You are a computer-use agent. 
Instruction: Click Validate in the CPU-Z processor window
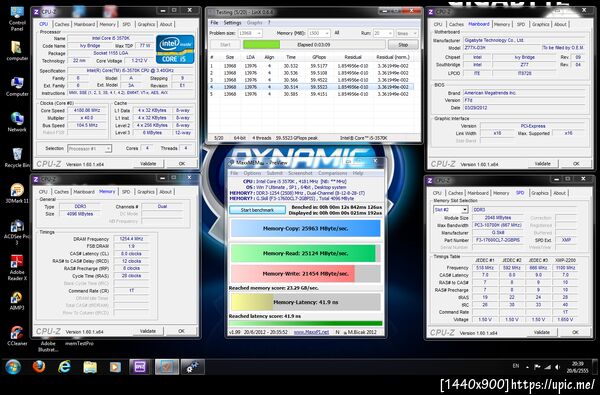[x=148, y=163]
